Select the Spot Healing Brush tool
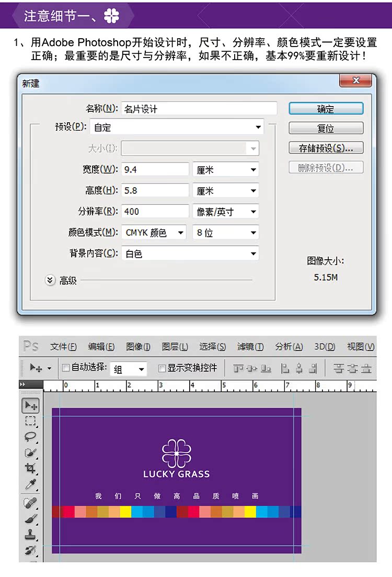Viewport: 392px width, 577px height. click(30, 503)
